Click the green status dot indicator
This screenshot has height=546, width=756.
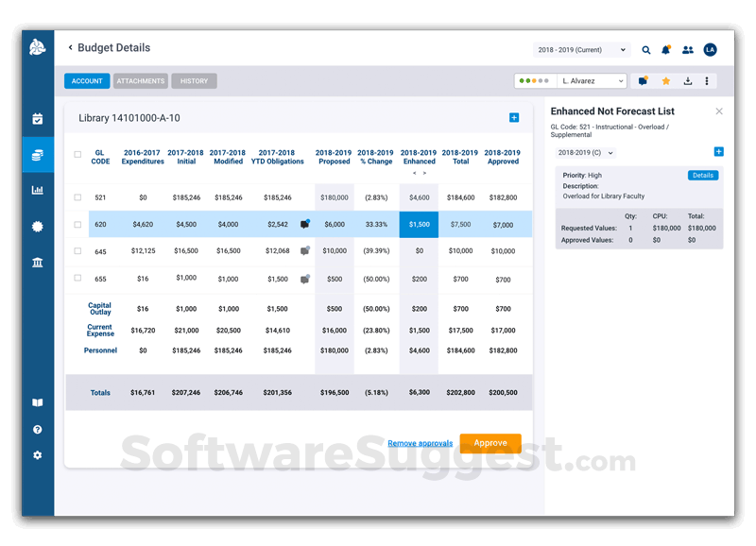pyautogui.click(x=521, y=81)
